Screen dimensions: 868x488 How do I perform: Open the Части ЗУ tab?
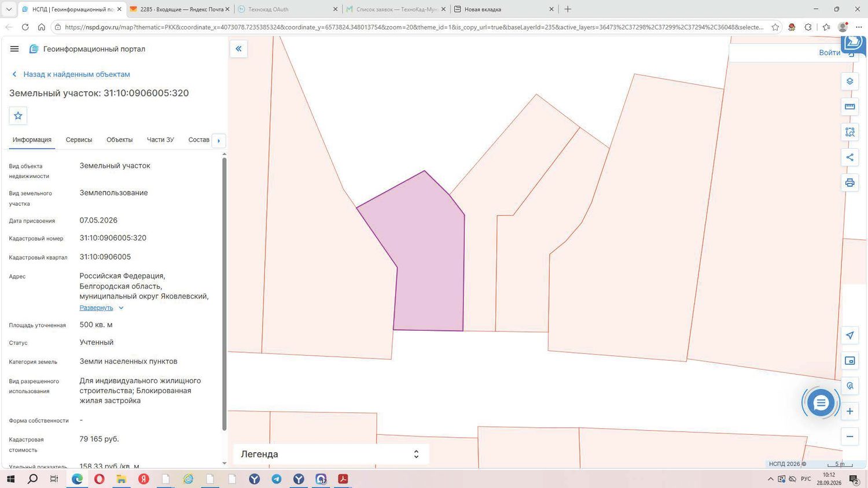pos(160,140)
